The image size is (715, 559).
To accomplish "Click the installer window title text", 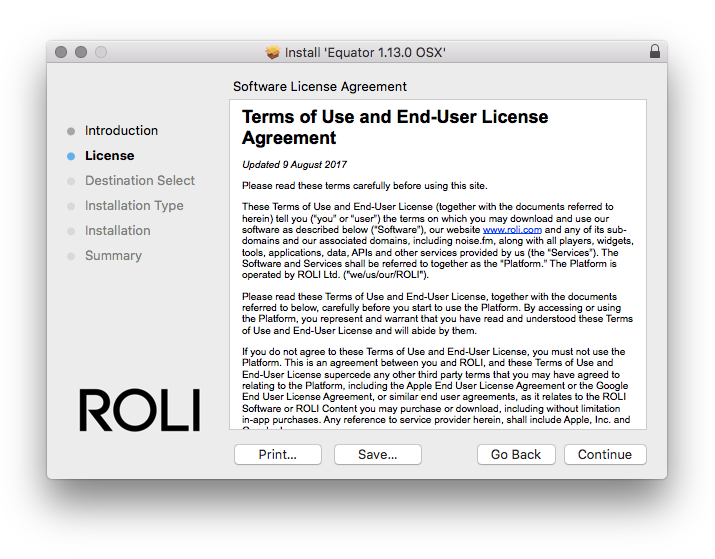I will point(365,52).
